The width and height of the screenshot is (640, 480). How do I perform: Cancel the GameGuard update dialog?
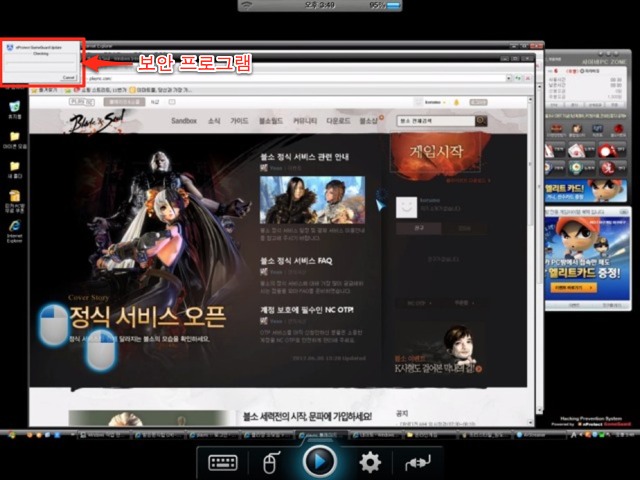coord(69,77)
